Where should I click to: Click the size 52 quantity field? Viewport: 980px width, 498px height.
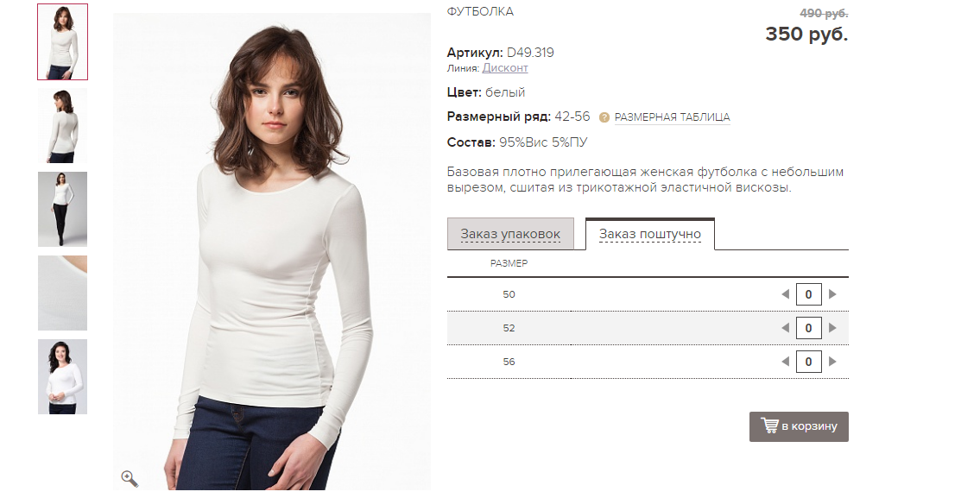click(809, 328)
